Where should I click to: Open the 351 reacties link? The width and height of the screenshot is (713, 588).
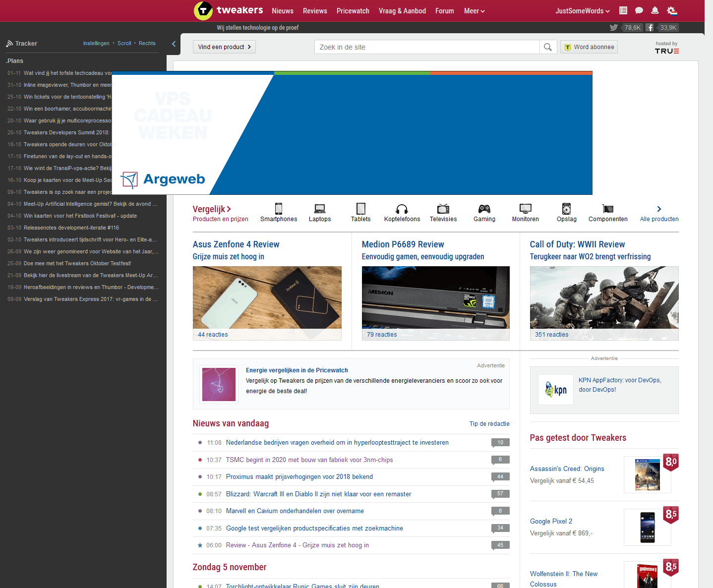pyautogui.click(x=552, y=335)
